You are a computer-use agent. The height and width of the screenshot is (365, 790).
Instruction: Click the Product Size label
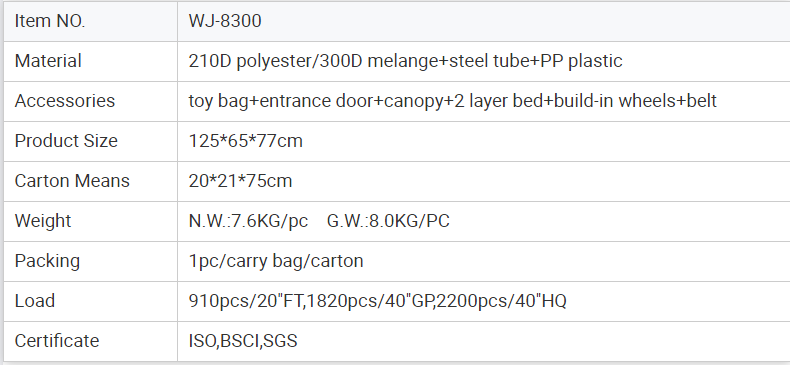66,141
